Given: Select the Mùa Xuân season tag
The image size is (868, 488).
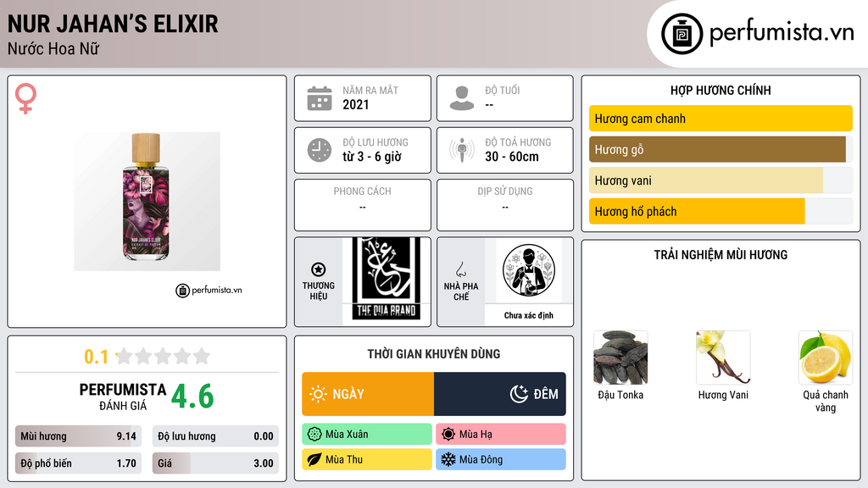Looking at the screenshot, I should (367, 435).
